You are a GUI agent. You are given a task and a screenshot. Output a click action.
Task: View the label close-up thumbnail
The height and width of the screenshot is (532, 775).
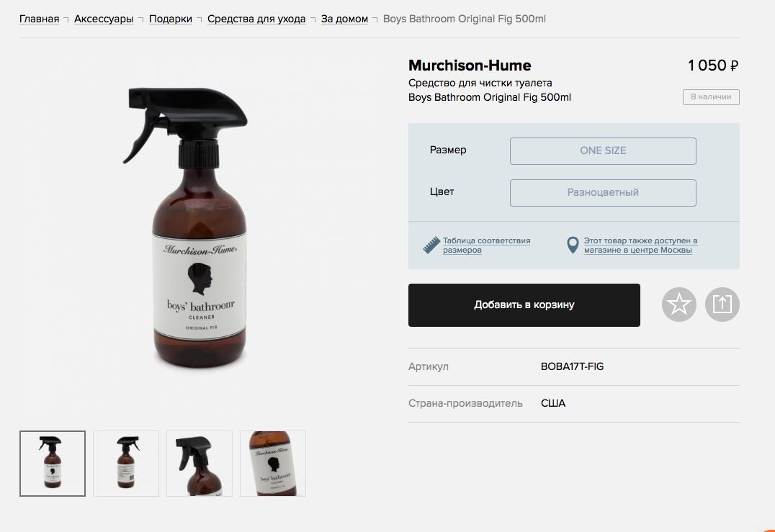273,464
